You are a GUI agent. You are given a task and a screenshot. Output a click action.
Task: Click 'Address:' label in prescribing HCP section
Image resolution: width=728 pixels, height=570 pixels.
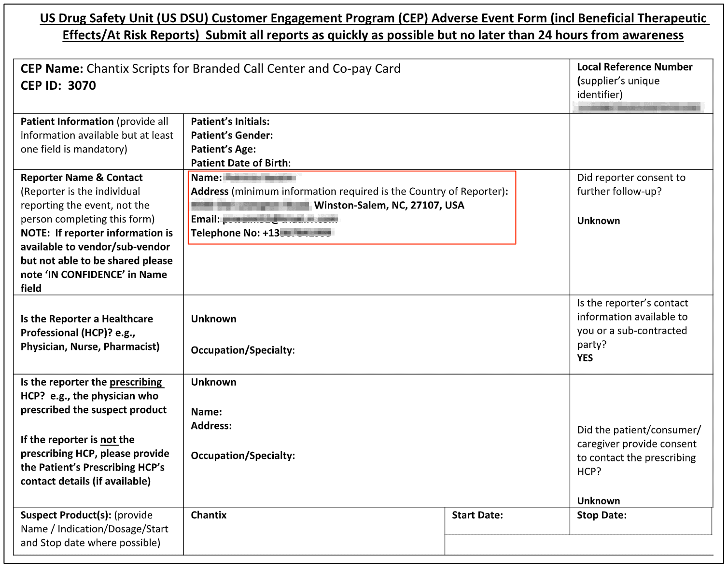[211, 426]
